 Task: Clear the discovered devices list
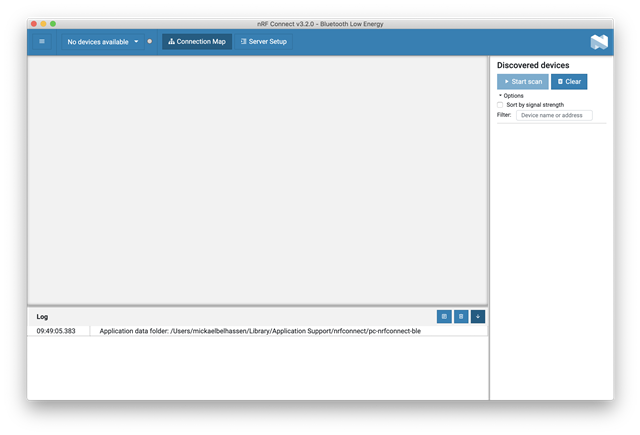(569, 82)
